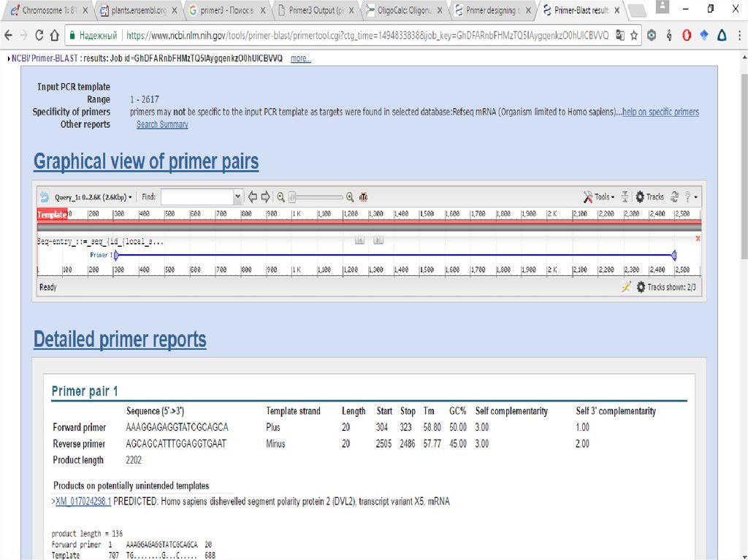Zoom to sequence level with ATG icon
Screen dimensions: 748x560
click(x=363, y=197)
